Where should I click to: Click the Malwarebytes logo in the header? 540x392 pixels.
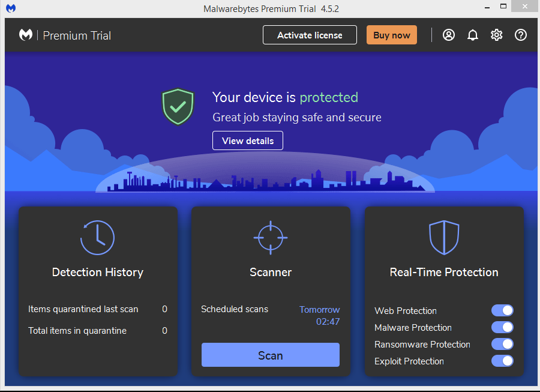tap(26, 35)
